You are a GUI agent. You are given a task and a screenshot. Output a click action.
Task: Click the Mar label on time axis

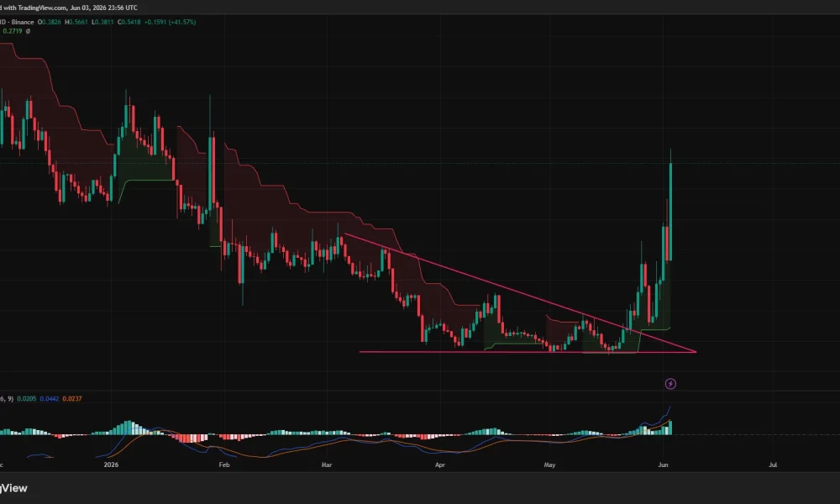[x=326, y=465]
